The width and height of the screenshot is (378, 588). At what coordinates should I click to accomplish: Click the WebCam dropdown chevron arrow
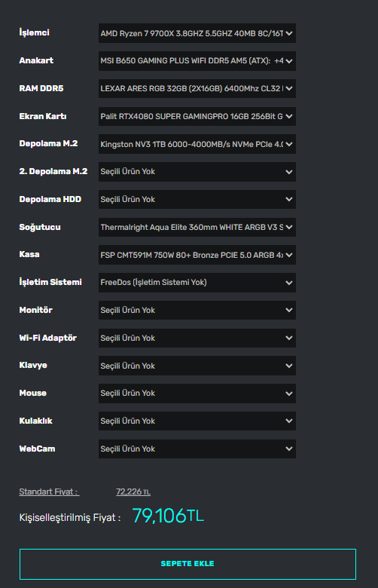pyautogui.click(x=289, y=449)
